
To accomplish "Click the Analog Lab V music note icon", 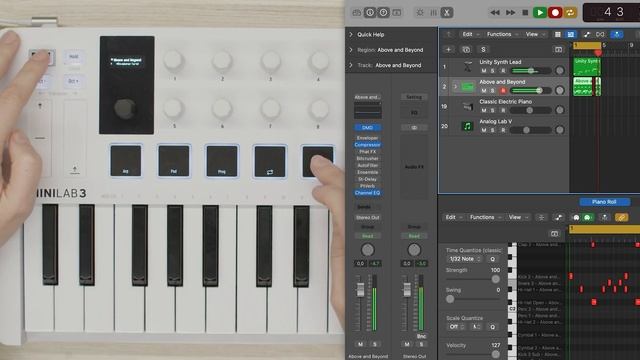I will [467, 127].
